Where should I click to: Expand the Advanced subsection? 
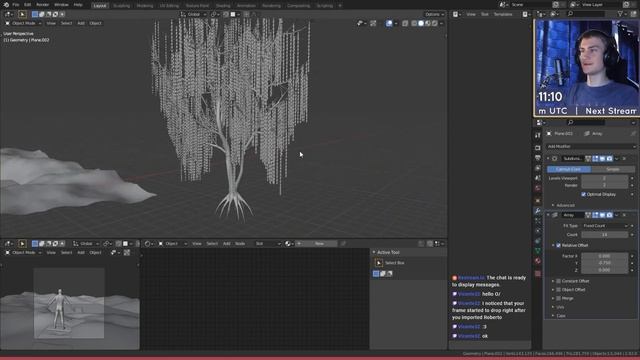(566, 205)
